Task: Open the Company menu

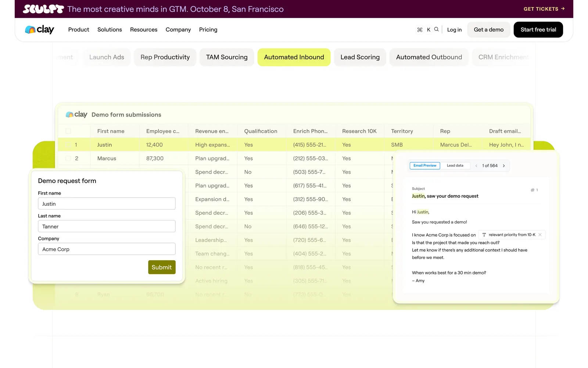Action: click(x=178, y=29)
